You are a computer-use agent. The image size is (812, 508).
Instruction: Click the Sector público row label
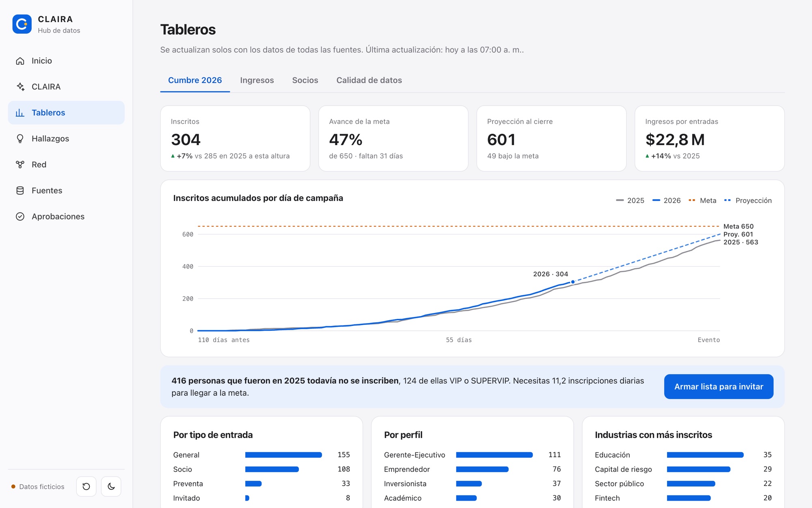point(619,484)
